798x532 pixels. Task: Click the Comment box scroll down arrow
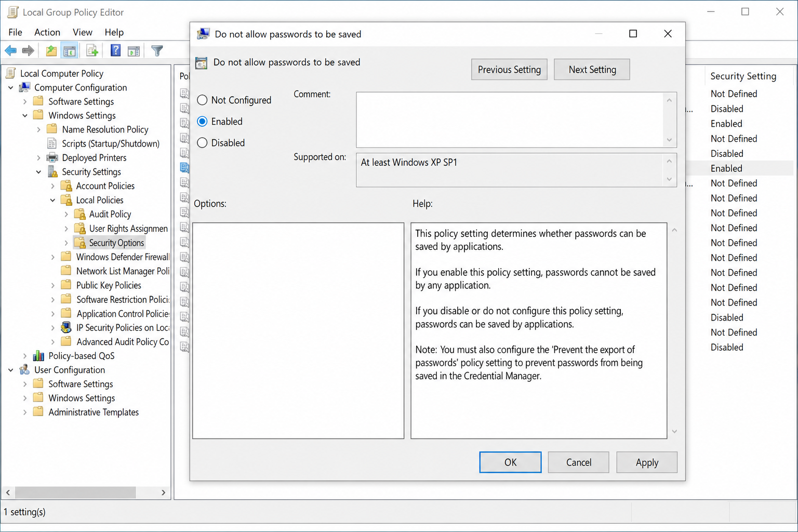(669, 140)
